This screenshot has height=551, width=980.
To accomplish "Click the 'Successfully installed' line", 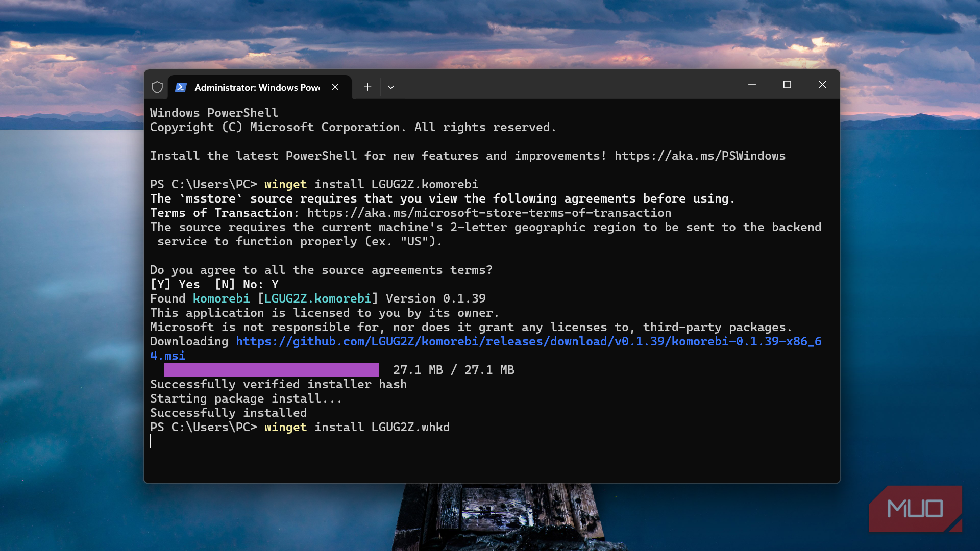I will pos(229,413).
